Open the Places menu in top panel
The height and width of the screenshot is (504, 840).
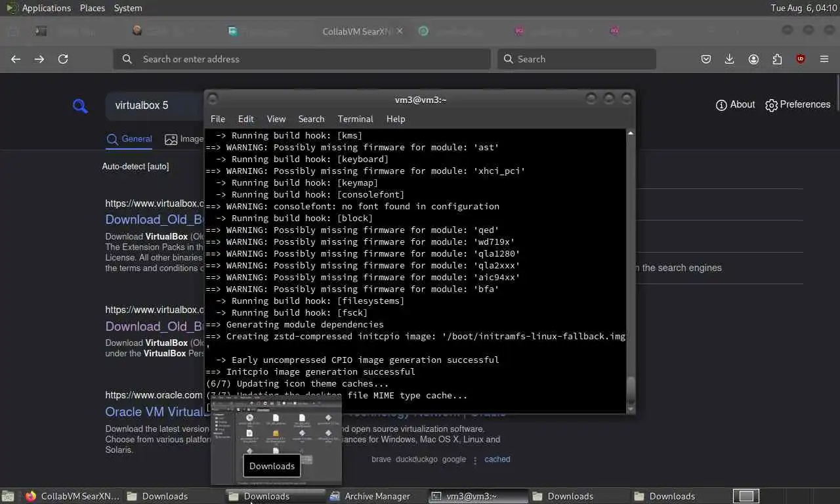coord(93,8)
